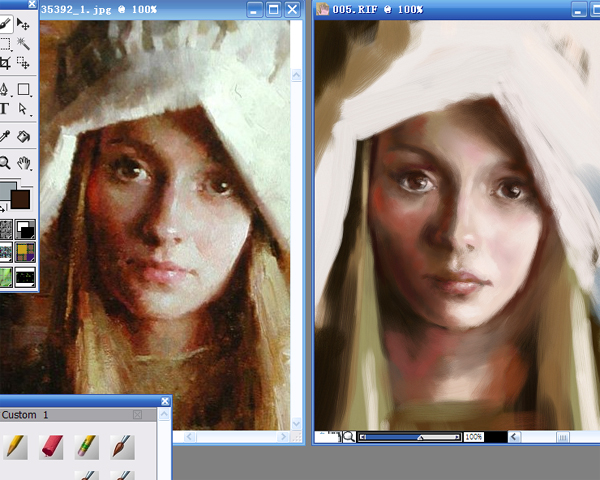Click 005.RIF document icon in title bar
Image resolution: width=600 pixels, height=480 pixels.
point(322,9)
